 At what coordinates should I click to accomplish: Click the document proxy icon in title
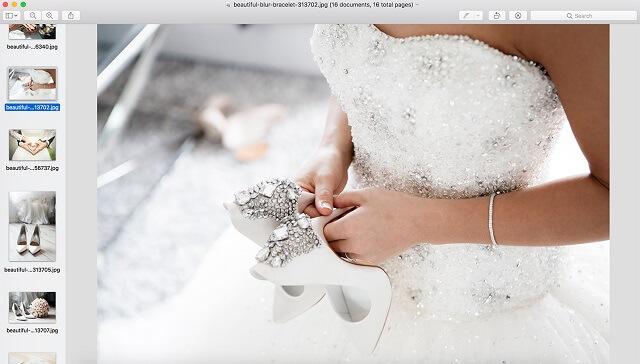tap(228, 5)
